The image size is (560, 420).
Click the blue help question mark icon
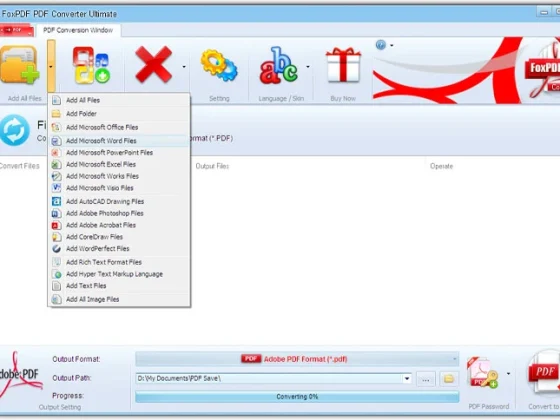381,45
